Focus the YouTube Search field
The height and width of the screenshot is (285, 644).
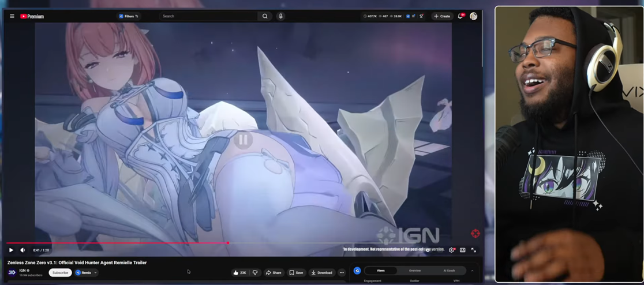pyautogui.click(x=208, y=16)
